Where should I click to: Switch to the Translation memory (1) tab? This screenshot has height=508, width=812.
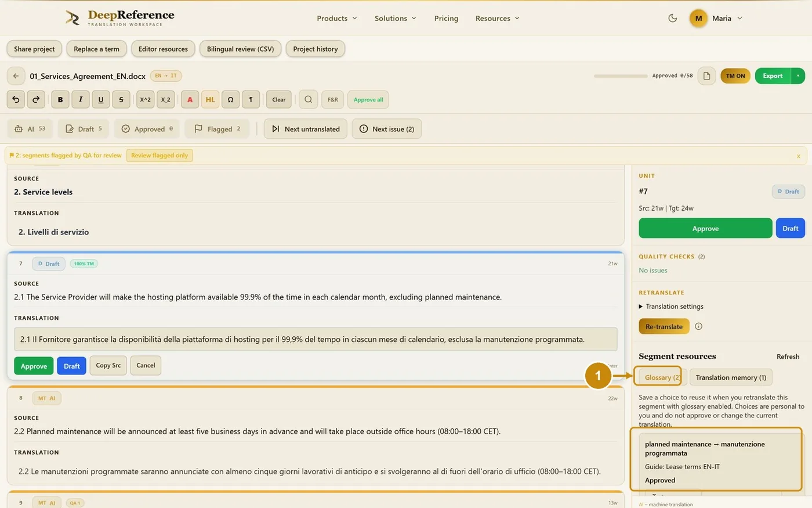click(x=731, y=377)
